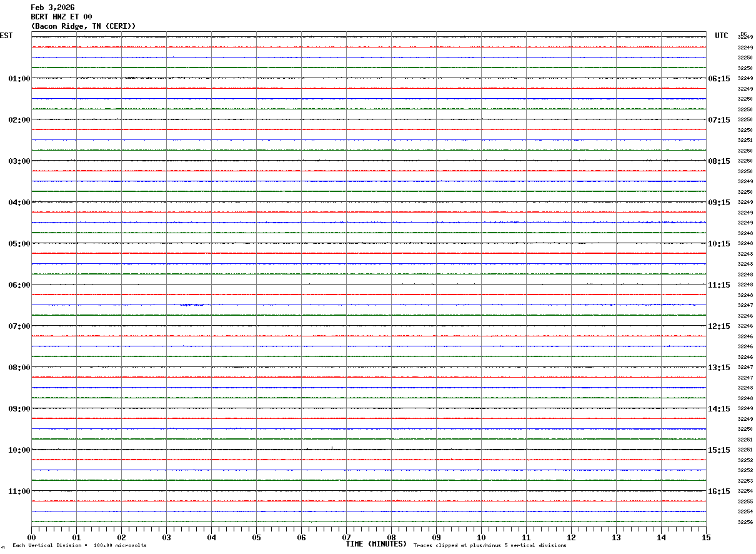Click minute tick label 11 on time axis
Viewport: 756px width, 554px height.
click(526, 537)
